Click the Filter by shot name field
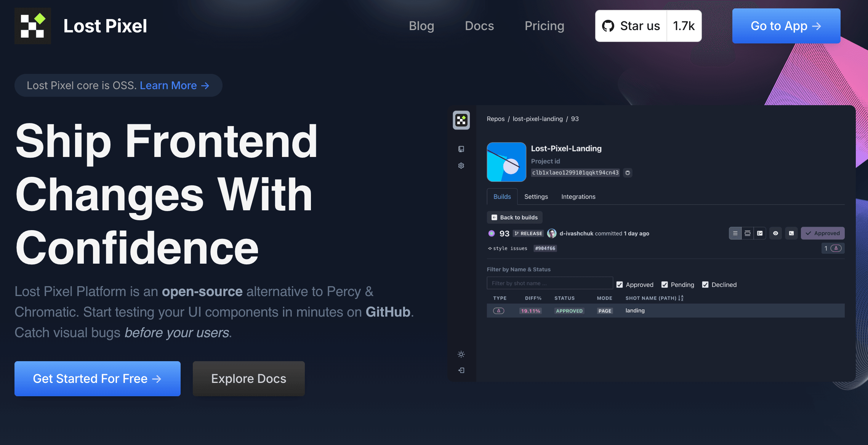 pyautogui.click(x=550, y=283)
